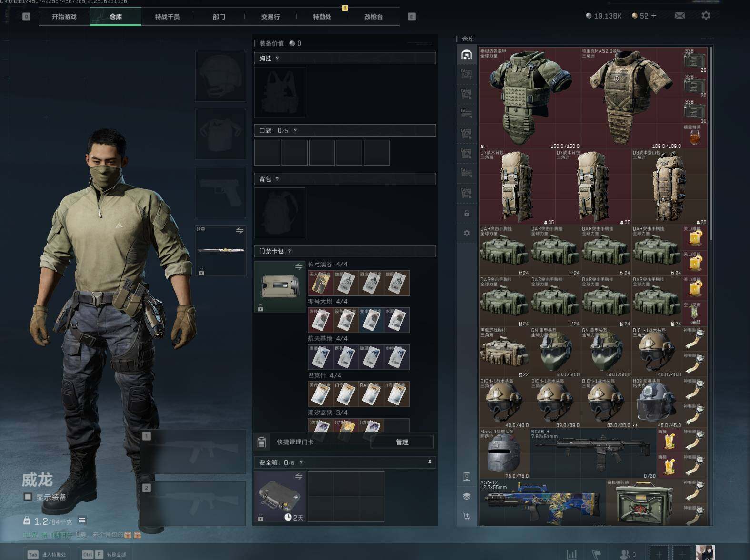Open the statistics bar chart icon
This screenshot has width=750, height=560.
571,554
